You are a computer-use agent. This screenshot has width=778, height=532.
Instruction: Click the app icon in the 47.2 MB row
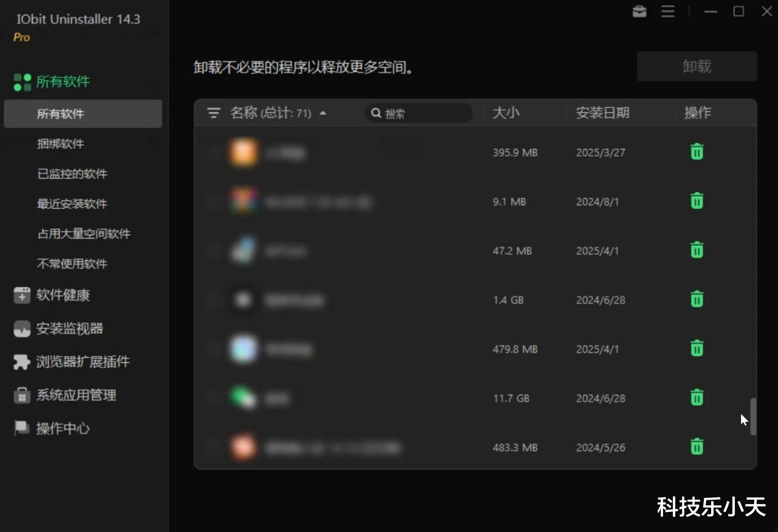click(x=243, y=250)
